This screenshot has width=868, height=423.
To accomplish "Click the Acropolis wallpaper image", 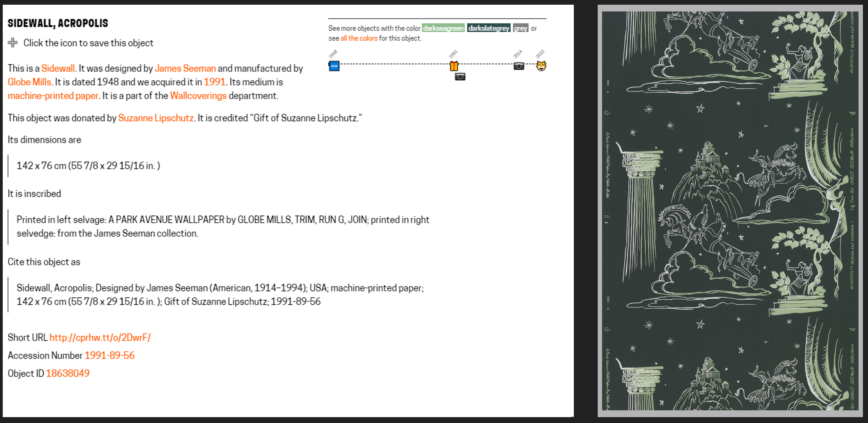I will 730,211.
